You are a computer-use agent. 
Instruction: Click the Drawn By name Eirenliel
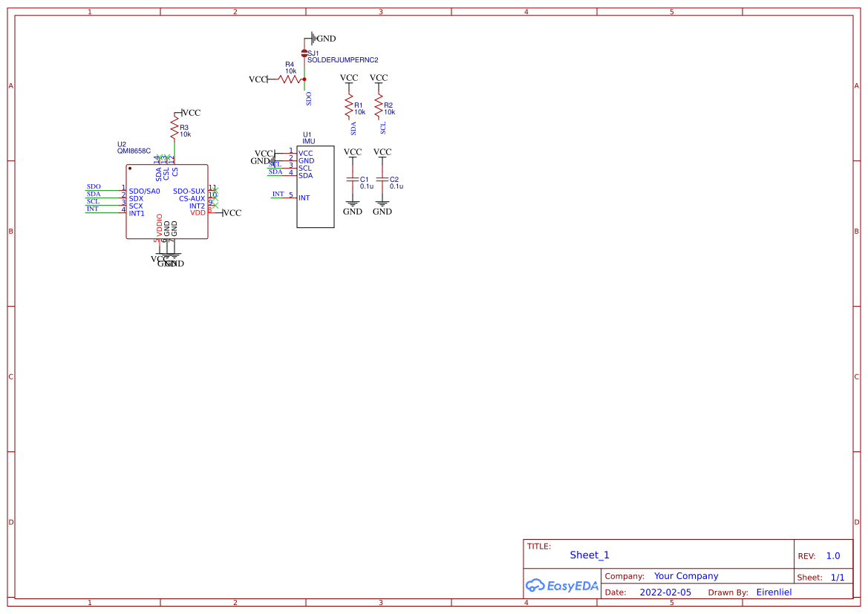[774, 592]
